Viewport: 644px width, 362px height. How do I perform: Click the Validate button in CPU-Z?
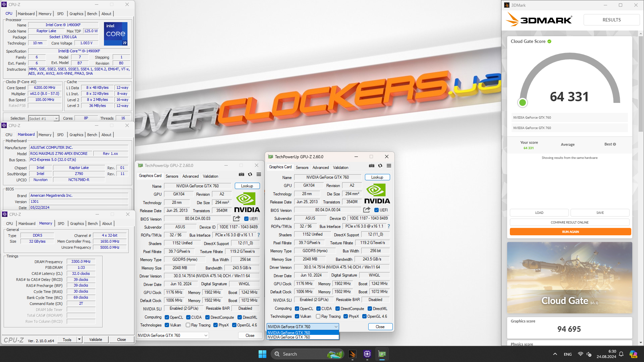[96, 340]
